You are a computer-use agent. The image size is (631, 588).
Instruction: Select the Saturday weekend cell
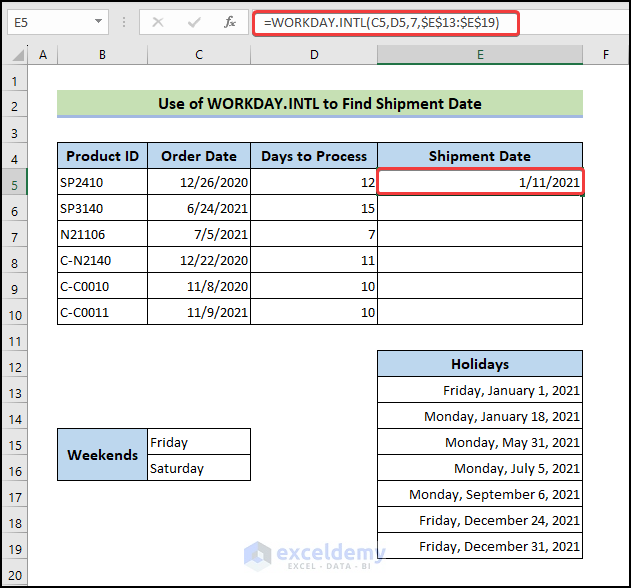[199, 468]
